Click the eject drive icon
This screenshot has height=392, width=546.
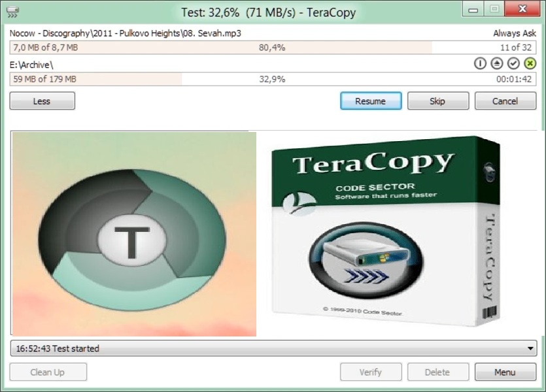pos(497,63)
